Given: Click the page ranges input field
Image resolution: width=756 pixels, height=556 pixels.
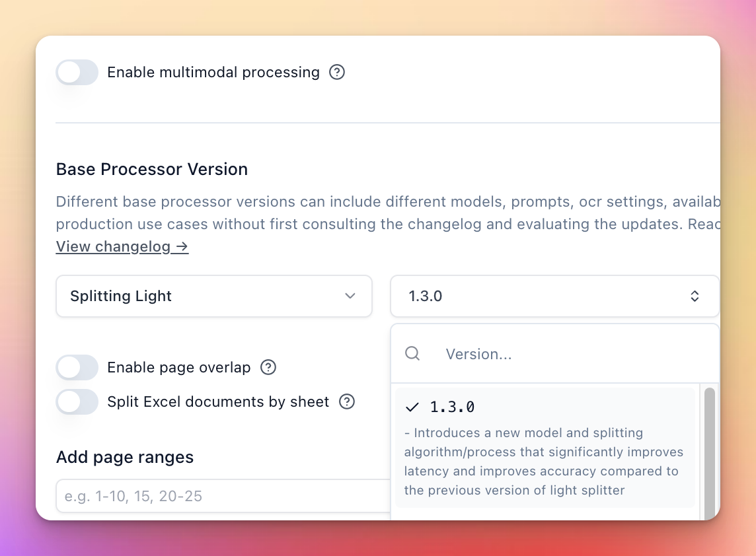Looking at the screenshot, I should [223, 497].
